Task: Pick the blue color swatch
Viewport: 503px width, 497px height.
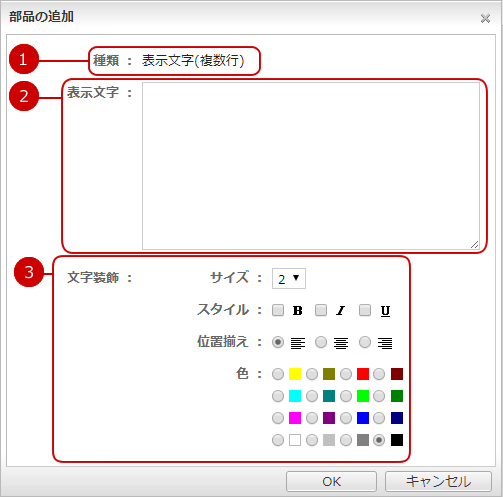Action: click(363, 418)
